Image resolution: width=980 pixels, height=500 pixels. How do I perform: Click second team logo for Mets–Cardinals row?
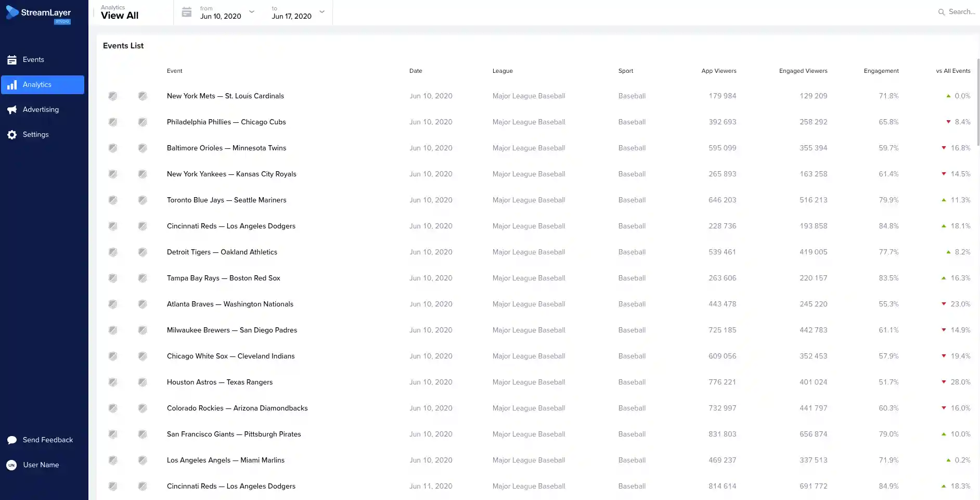(x=143, y=96)
